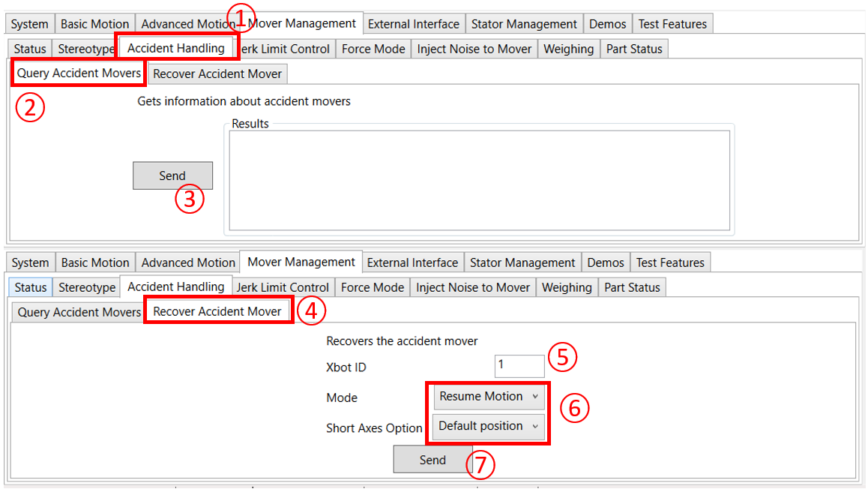Image resolution: width=868 pixels, height=492 pixels.
Task: Open Inject Noise to Mover tab, upper panel
Action: point(474,49)
